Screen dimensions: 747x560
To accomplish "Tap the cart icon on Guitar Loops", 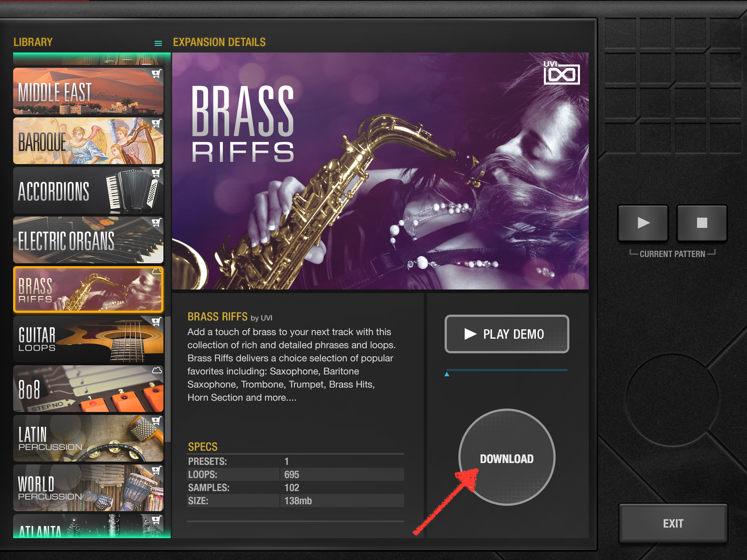I will 156,322.
